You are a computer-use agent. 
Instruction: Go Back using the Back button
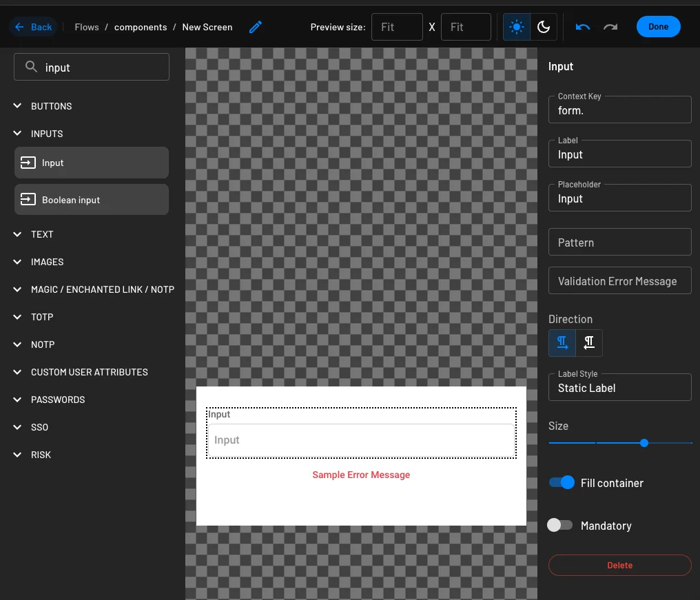pyautogui.click(x=34, y=27)
